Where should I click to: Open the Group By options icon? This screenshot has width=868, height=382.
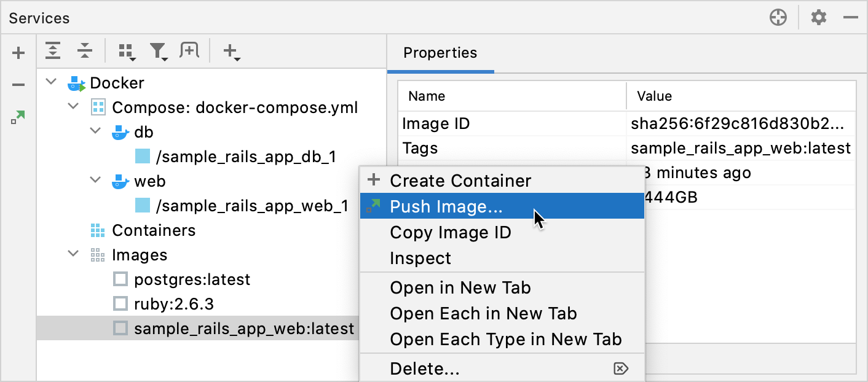pyautogui.click(x=127, y=52)
